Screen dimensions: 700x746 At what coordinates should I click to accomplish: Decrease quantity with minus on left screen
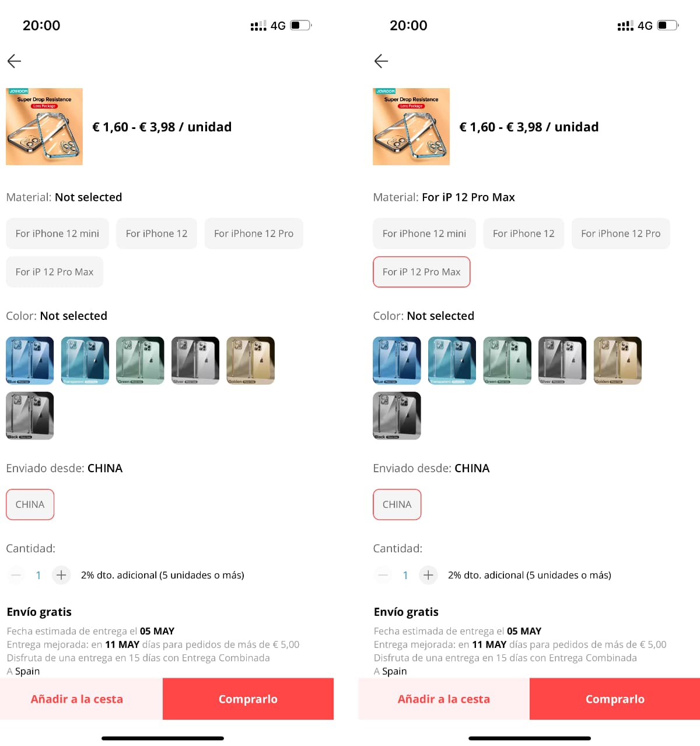16,575
